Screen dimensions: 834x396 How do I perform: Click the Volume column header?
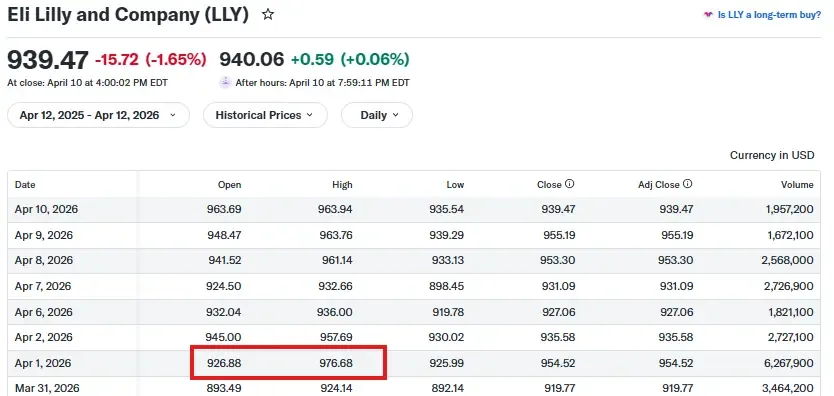click(797, 185)
